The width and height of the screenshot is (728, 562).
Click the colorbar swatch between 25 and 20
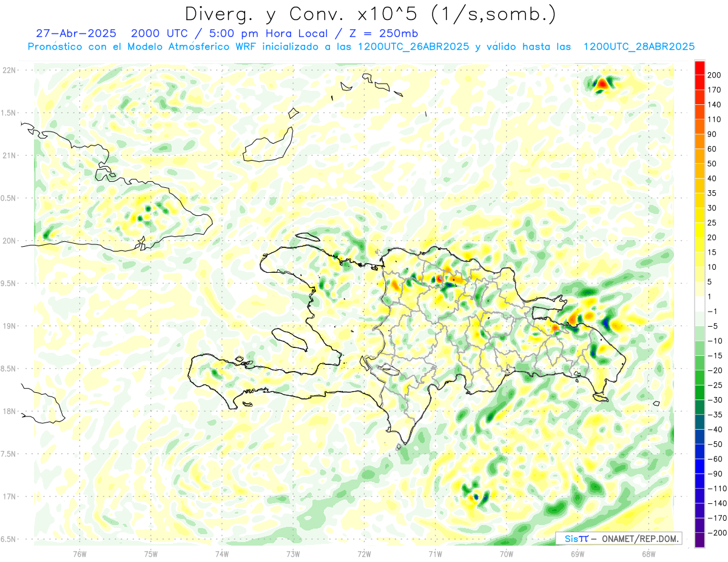[x=699, y=230]
